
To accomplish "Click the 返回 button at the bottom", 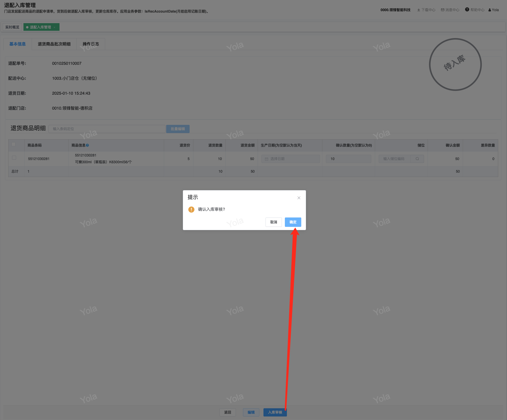I will [228, 412].
